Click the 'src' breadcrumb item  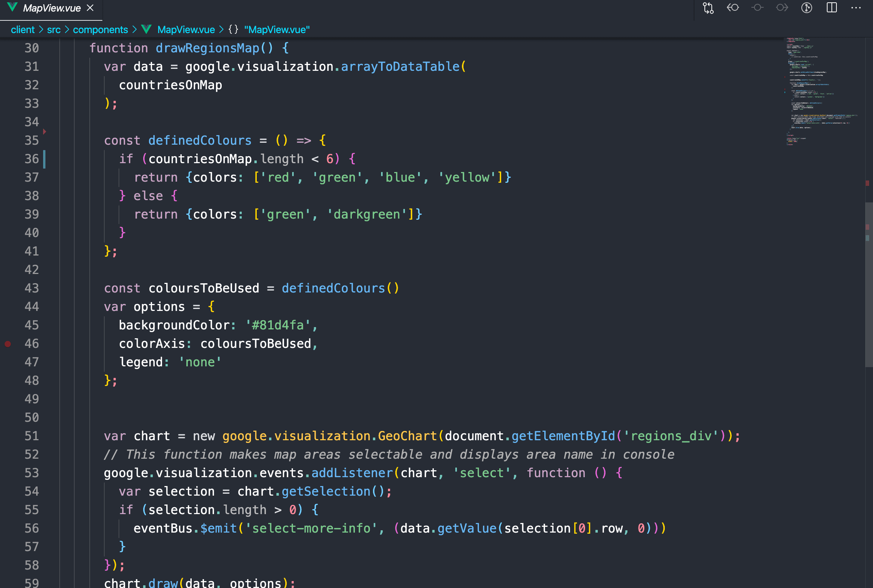point(54,30)
